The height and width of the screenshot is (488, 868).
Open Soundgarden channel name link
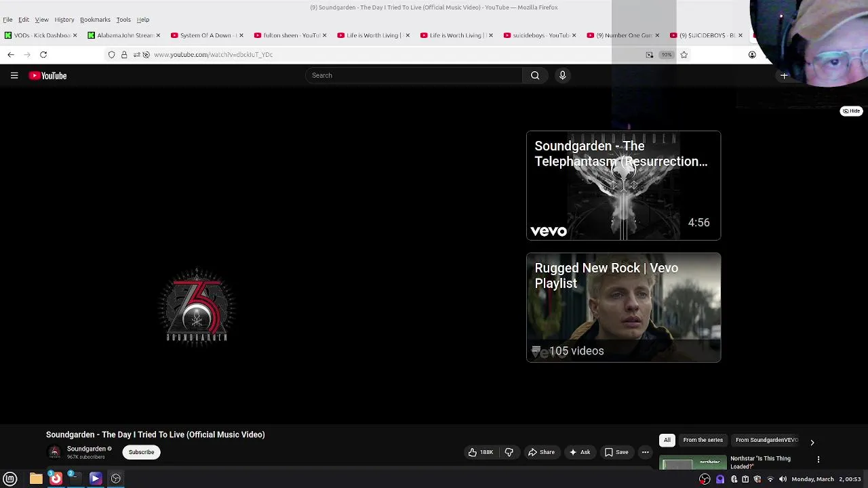[x=86, y=449]
